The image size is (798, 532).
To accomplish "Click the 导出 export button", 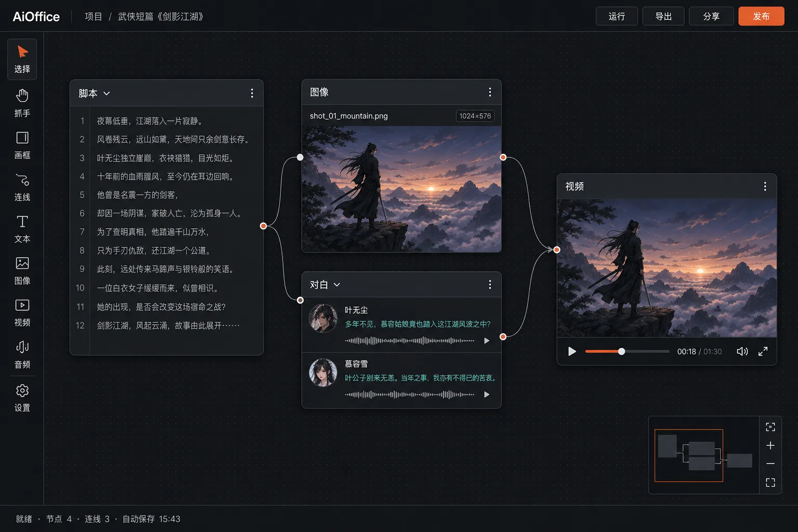I will point(663,16).
